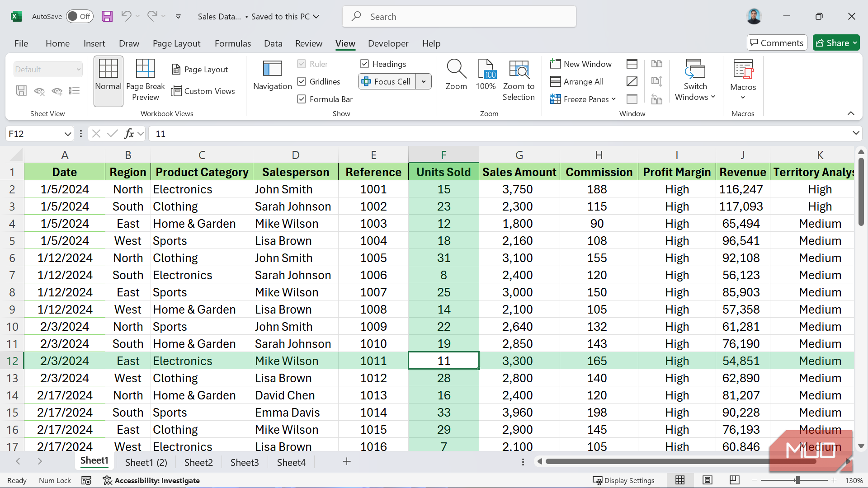Uncheck the Gridlines checkbox
Image resolution: width=868 pixels, height=488 pixels.
coord(302,82)
